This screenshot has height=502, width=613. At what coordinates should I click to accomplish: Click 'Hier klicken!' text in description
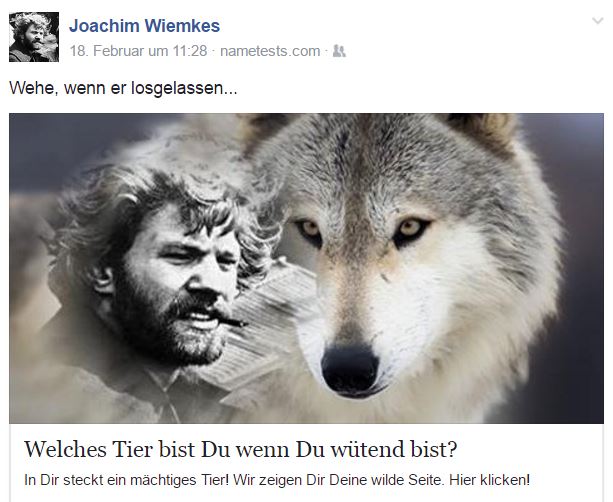[x=489, y=479]
